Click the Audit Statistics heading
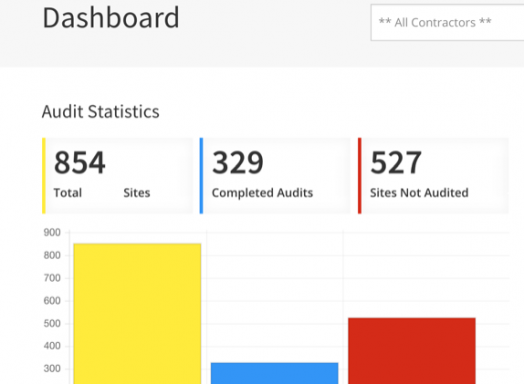524x384 pixels. (x=101, y=112)
